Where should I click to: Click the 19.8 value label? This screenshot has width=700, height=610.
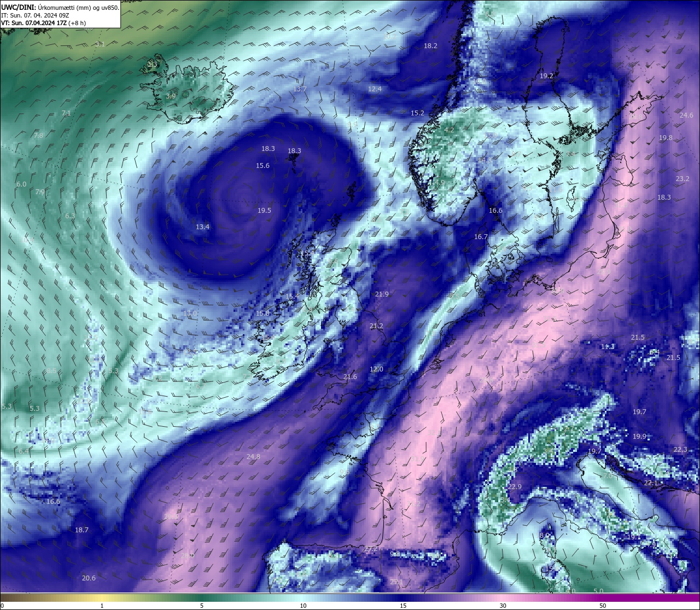666,138
